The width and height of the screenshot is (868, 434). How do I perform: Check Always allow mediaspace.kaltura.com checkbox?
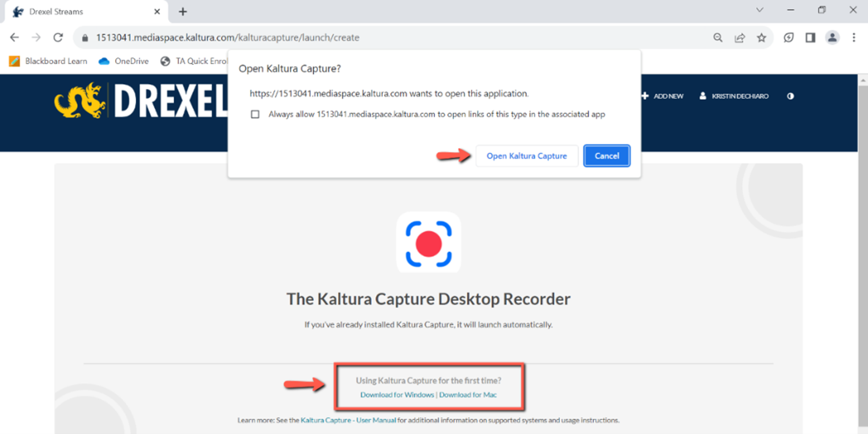pyautogui.click(x=255, y=115)
